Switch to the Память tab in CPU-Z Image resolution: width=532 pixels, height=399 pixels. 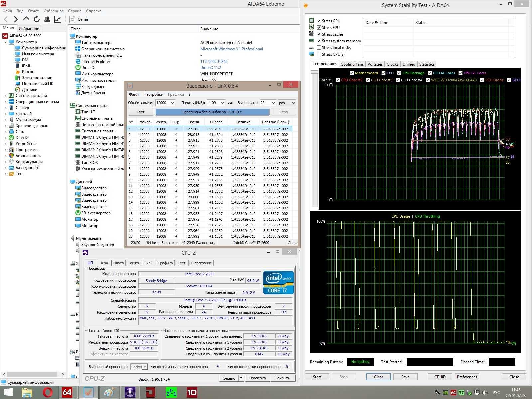[134, 263]
